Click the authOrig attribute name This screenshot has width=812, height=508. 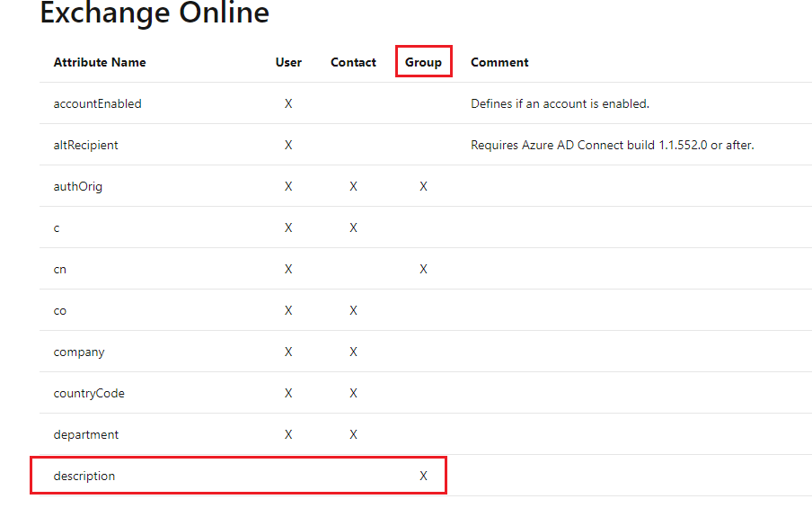click(x=77, y=187)
